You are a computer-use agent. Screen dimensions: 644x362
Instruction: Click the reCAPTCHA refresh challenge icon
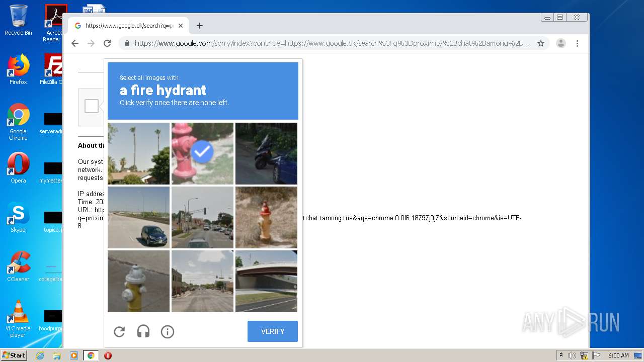coord(119,332)
